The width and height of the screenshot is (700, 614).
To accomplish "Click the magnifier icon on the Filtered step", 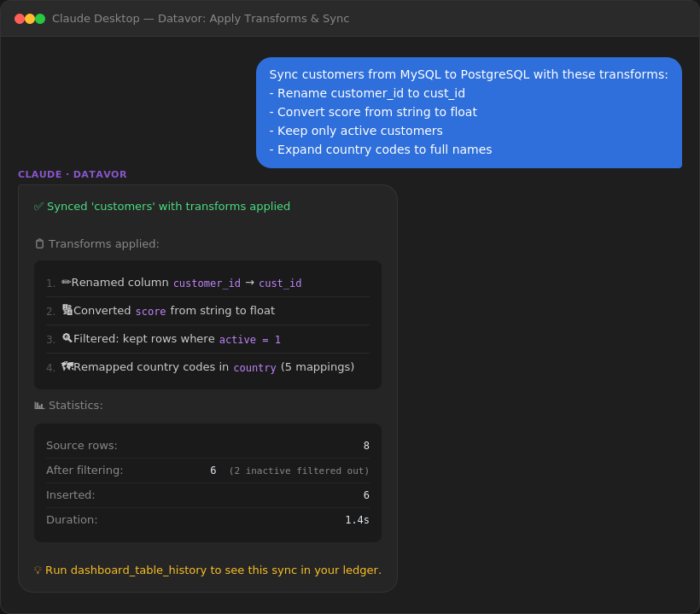I will pyautogui.click(x=67, y=338).
